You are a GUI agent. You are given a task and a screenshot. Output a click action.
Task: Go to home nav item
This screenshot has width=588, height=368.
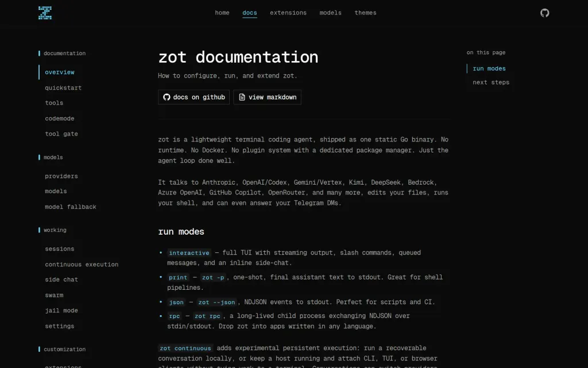click(x=222, y=13)
